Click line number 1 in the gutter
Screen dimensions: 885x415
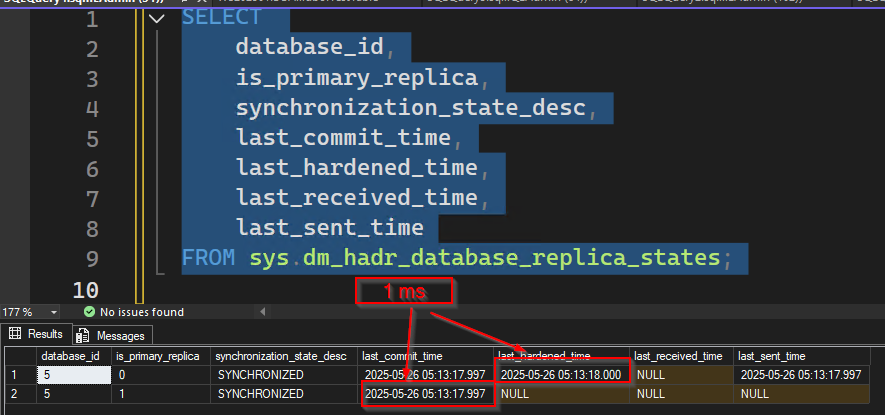(x=91, y=19)
